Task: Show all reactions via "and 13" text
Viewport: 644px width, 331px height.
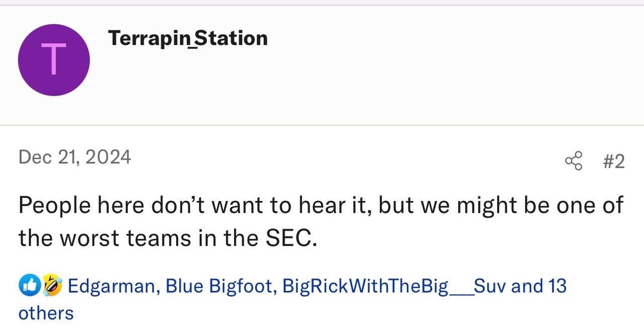Action: (x=539, y=286)
